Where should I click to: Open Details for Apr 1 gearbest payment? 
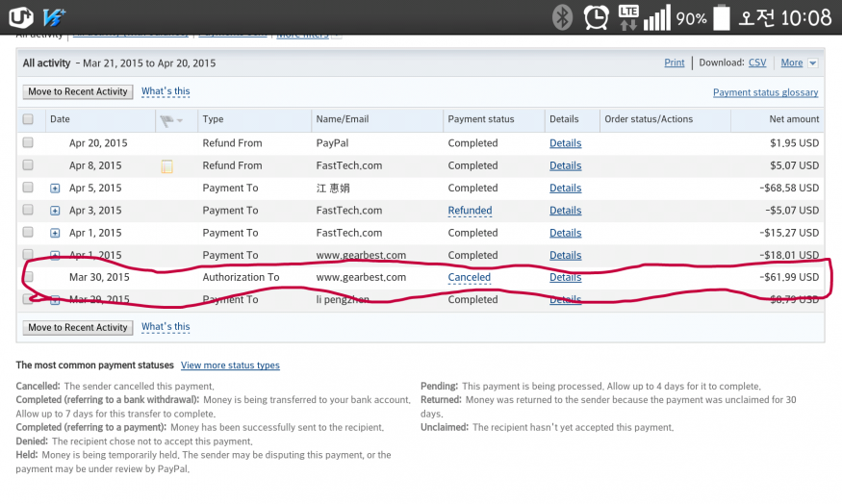566,256
